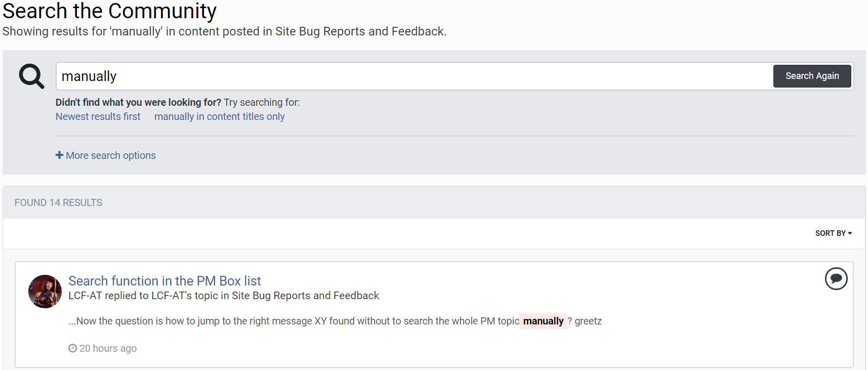Viewport: 868px width, 370px height.
Task: Click the clock icon beside 20 hours ago
Action: point(73,348)
